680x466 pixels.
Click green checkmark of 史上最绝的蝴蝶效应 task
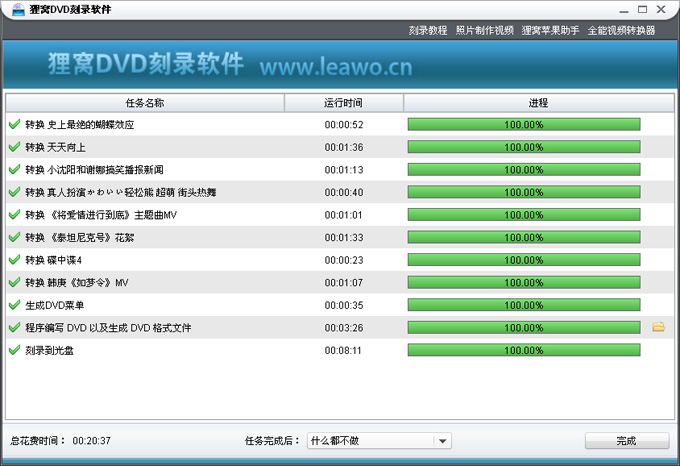coord(14,124)
